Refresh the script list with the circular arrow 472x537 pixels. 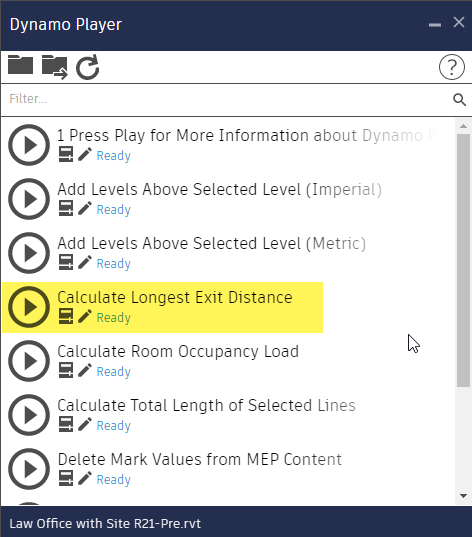[x=88, y=67]
